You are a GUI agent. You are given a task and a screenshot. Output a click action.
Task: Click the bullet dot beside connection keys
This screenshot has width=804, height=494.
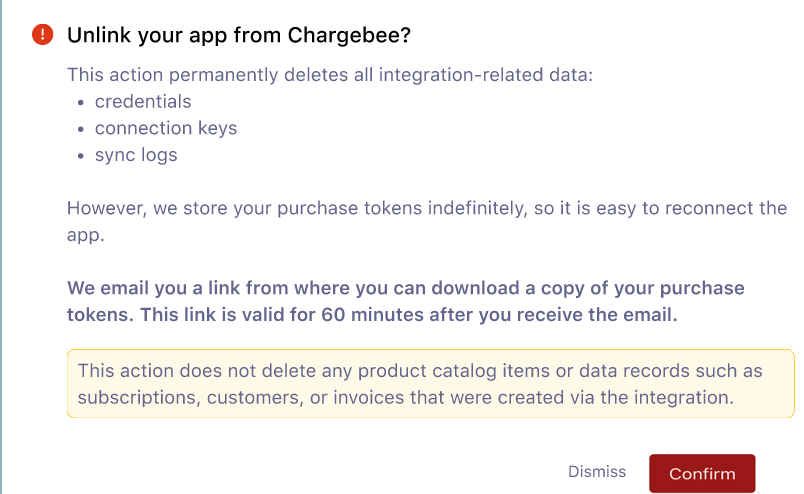coord(81,130)
